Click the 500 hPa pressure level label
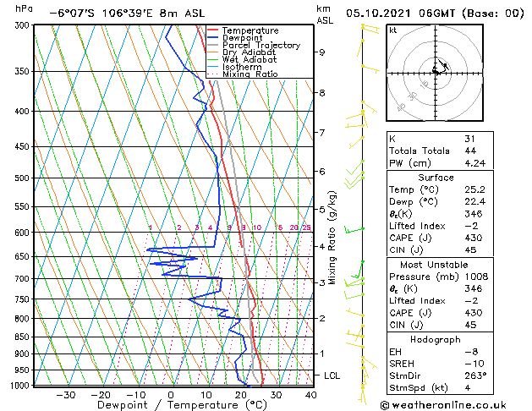Viewport: 532px width, 411px height. pyautogui.click(x=24, y=178)
